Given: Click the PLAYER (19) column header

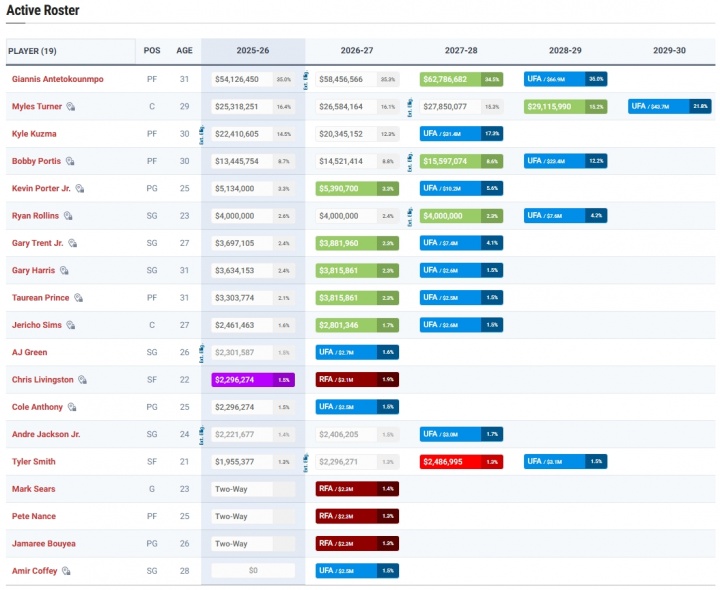Looking at the screenshot, I should [33, 50].
